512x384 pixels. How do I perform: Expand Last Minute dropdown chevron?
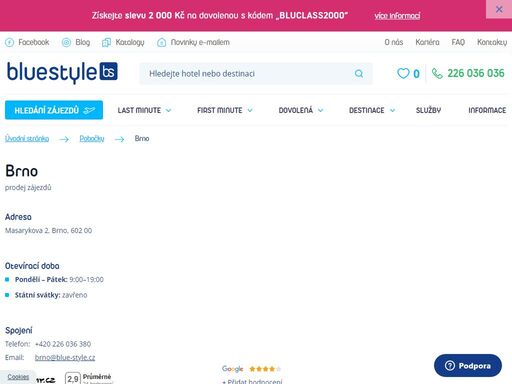point(168,110)
